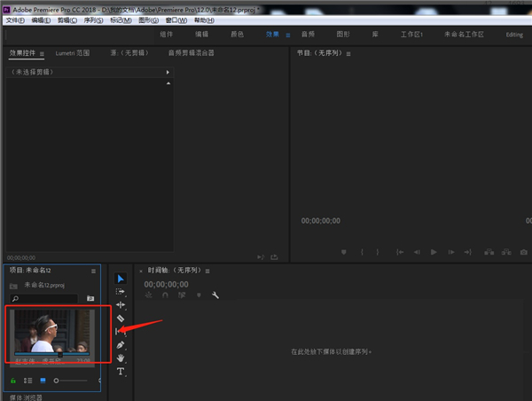This screenshot has height=401, width=532.
Task: Click the Export Frame camera icon
Action: click(x=526, y=252)
